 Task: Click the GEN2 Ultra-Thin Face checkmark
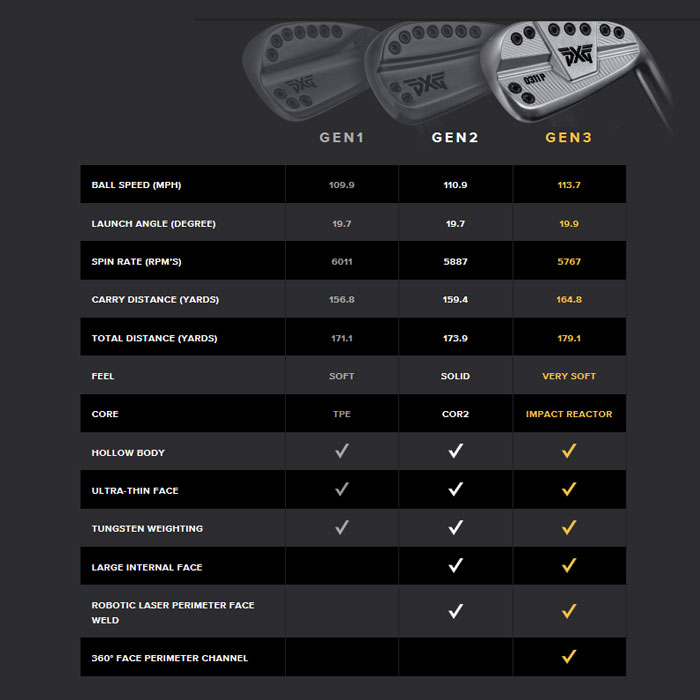click(x=455, y=489)
